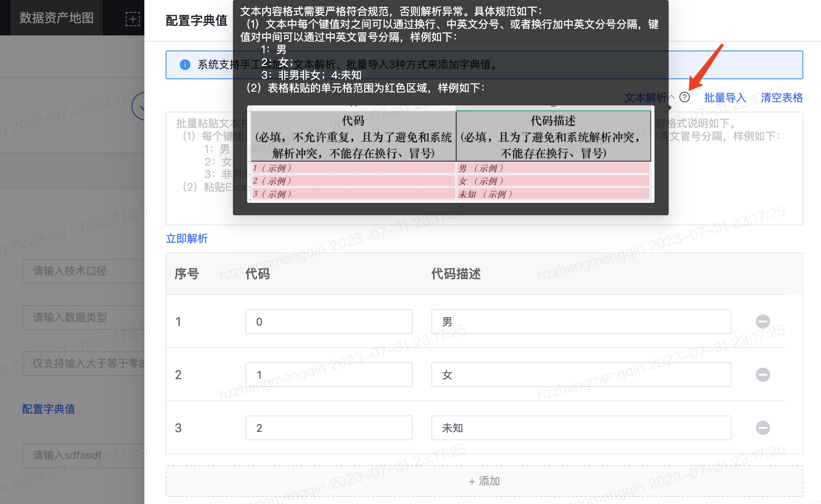The image size is (821, 504).
Task: Remove the row for code 1 女
Action: click(763, 375)
